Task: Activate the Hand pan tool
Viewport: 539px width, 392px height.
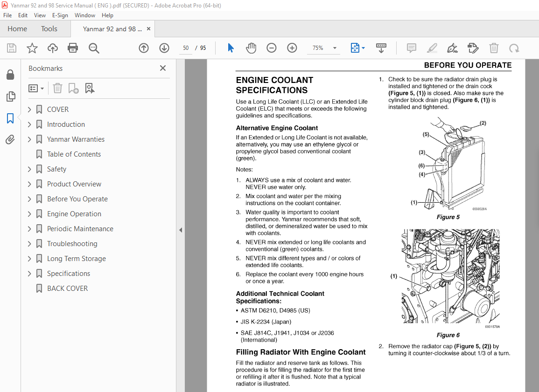Action: click(251, 48)
